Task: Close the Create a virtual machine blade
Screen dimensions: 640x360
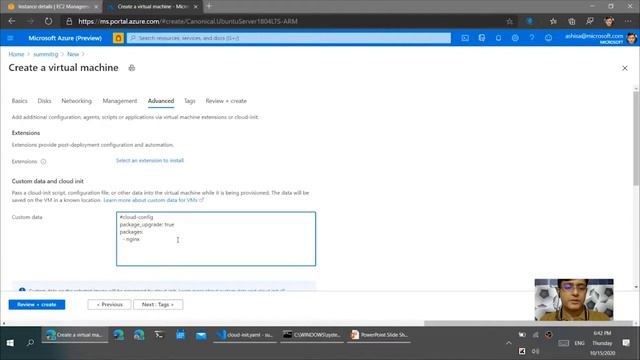Action: coord(625,68)
